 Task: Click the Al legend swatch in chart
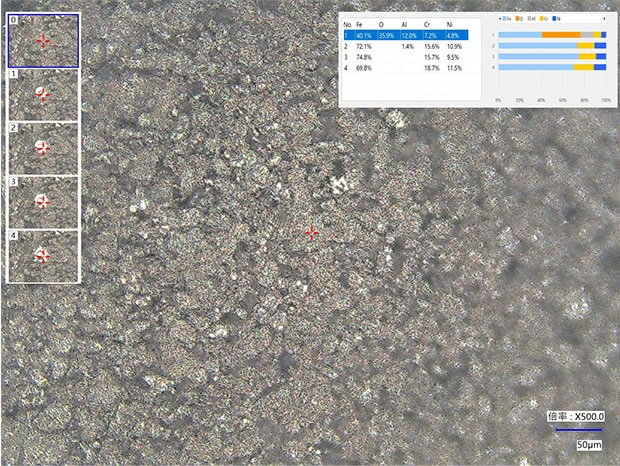(x=529, y=19)
